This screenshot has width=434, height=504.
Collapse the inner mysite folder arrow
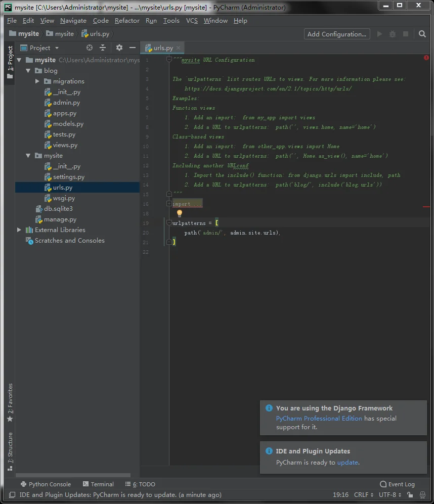click(28, 156)
